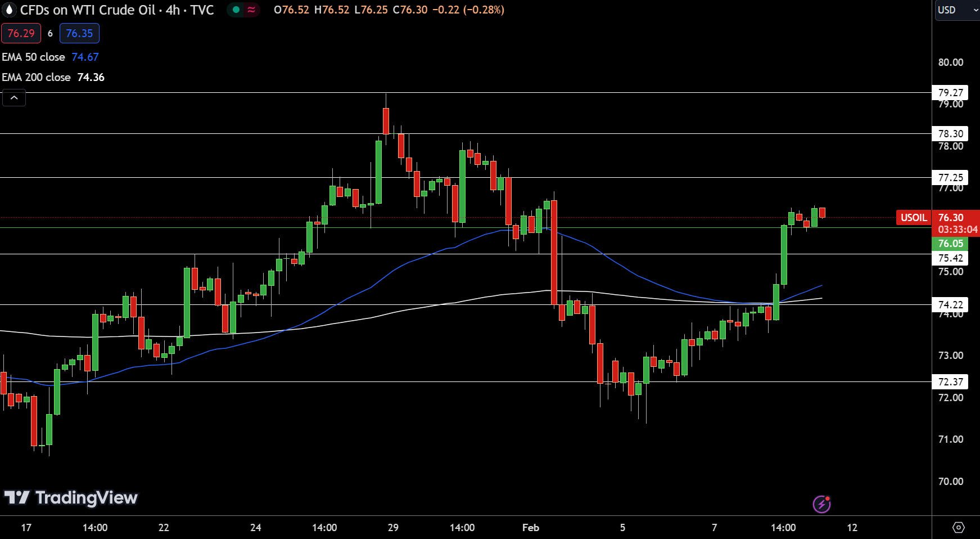Click the 70.00 price axis label
This screenshot has height=539, width=980.
pos(951,481)
